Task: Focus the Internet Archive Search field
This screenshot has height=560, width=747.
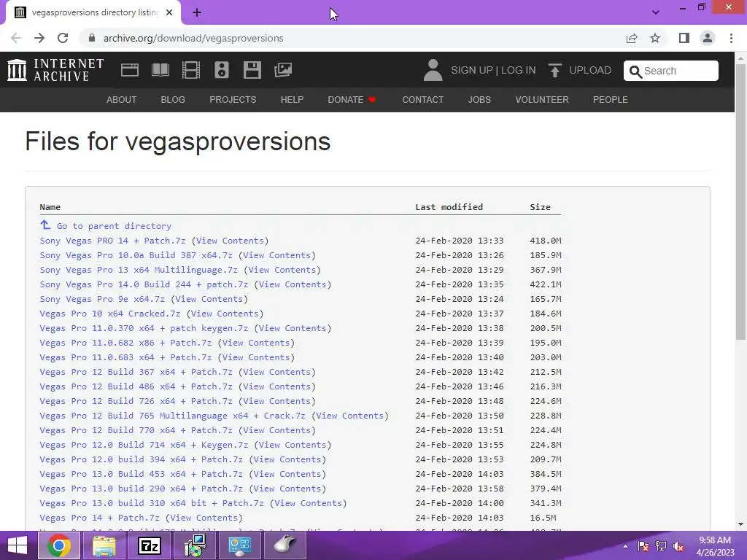Action: (671, 71)
